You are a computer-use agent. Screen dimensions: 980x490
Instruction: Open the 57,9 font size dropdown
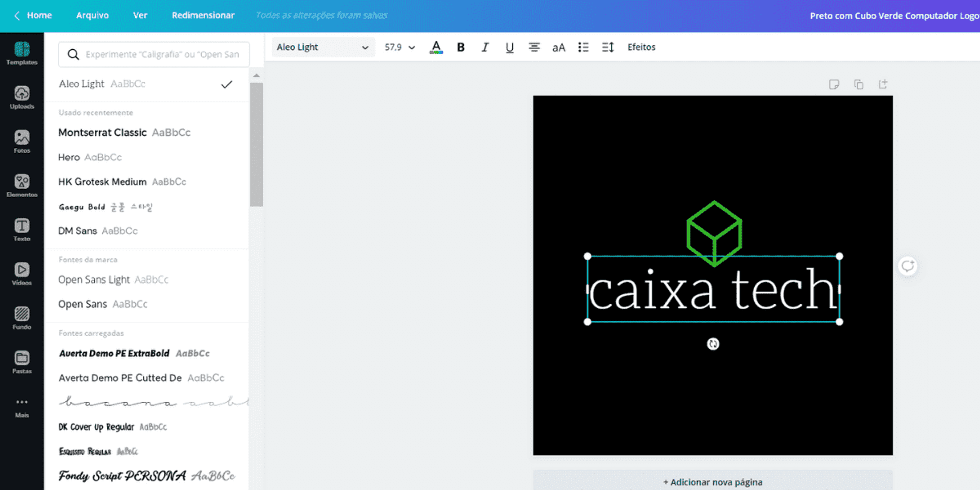399,47
